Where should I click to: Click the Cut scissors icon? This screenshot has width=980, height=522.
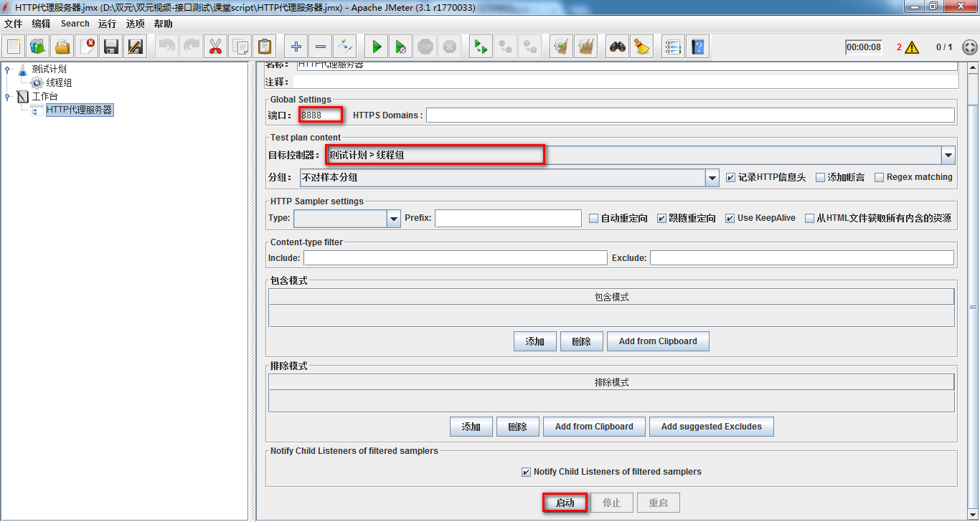coord(215,47)
